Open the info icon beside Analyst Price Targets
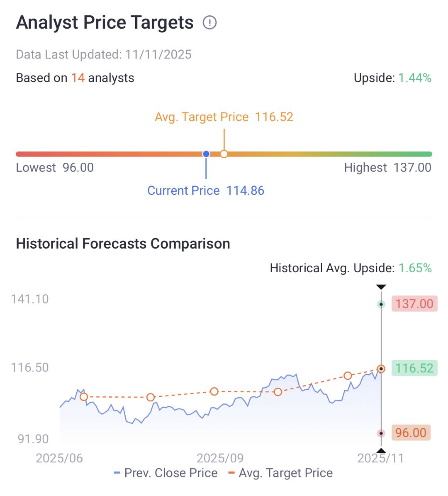 (x=209, y=23)
